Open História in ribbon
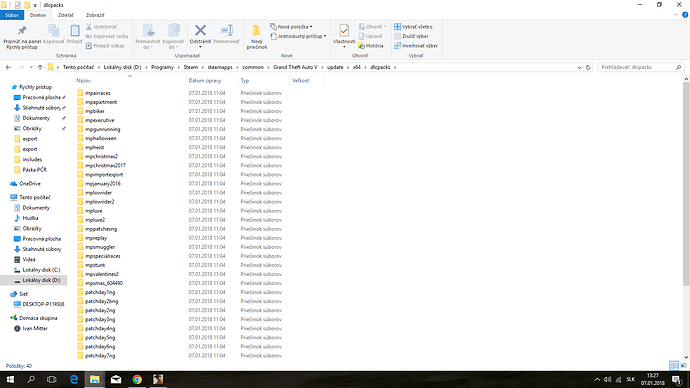 [x=371, y=46]
